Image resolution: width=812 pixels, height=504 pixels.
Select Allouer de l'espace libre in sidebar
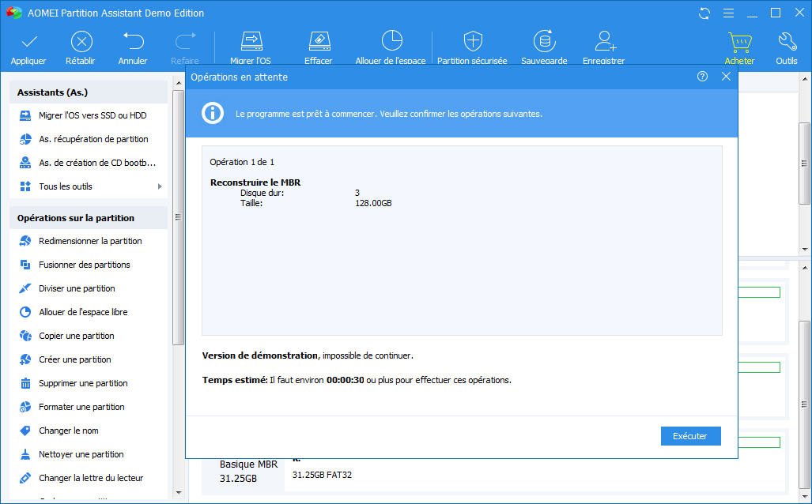tap(88, 313)
